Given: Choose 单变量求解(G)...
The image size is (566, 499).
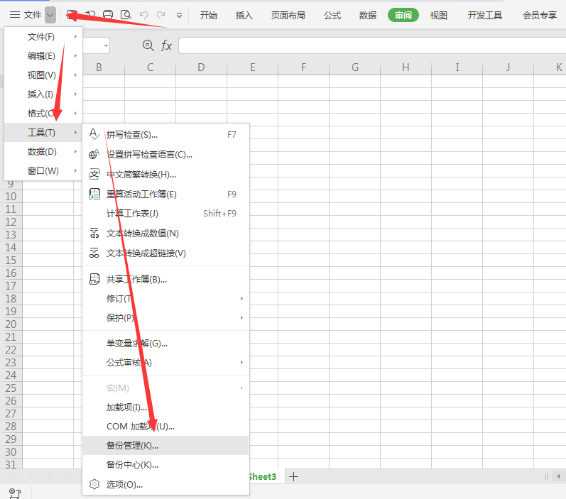Looking at the screenshot, I should tap(166, 343).
